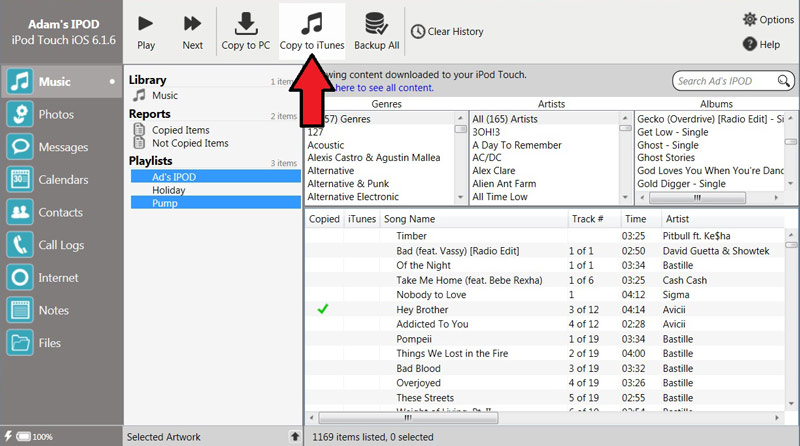
Task: Open the Call Logs section
Action: click(61, 245)
